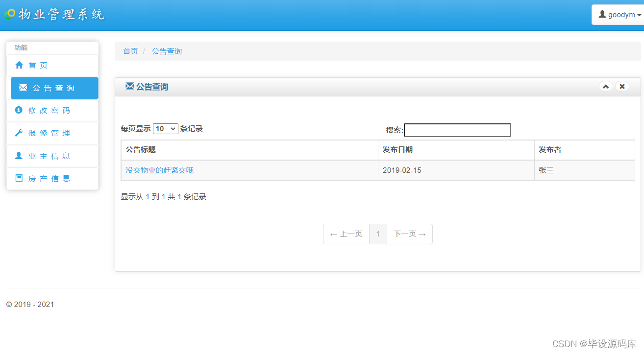The width and height of the screenshot is (644, 353).
Task: Select 公告查询 in the sidebar menu
Action: coord(54,88)
